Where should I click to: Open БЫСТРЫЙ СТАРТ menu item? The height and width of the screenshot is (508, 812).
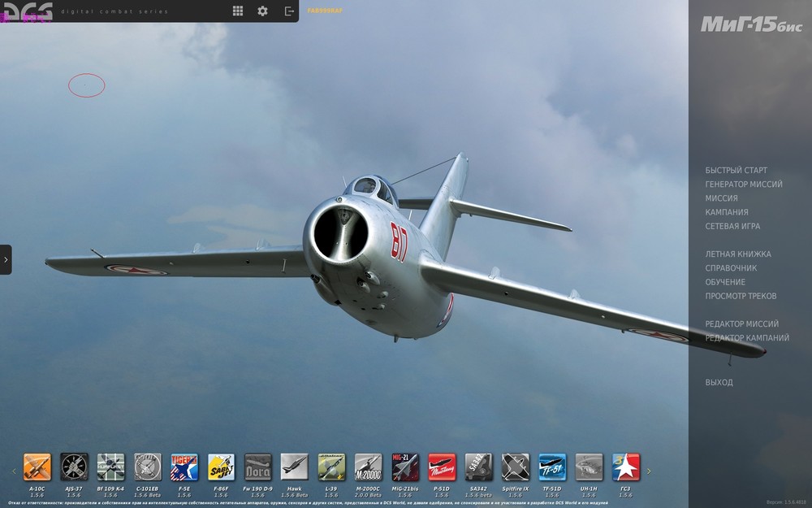(x=736, y=170)
